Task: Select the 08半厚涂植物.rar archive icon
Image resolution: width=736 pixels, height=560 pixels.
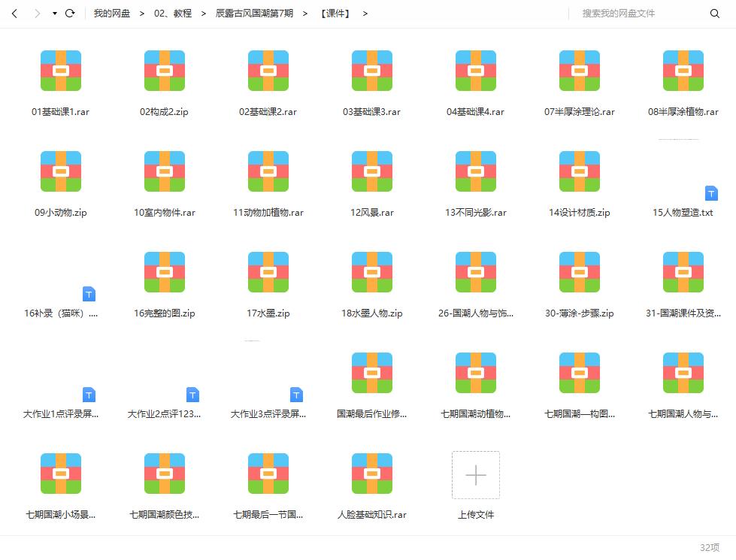Action: pos(683,71)
